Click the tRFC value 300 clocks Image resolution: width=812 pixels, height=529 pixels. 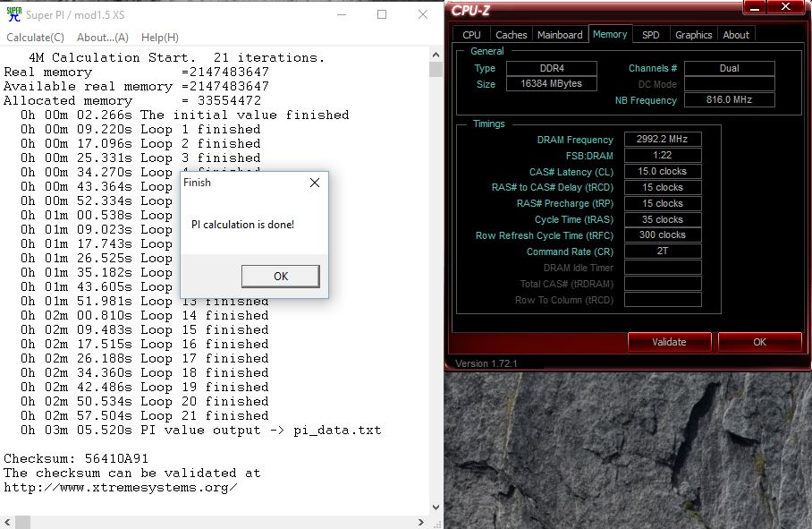pyautogui.click(x=663, y=235)
